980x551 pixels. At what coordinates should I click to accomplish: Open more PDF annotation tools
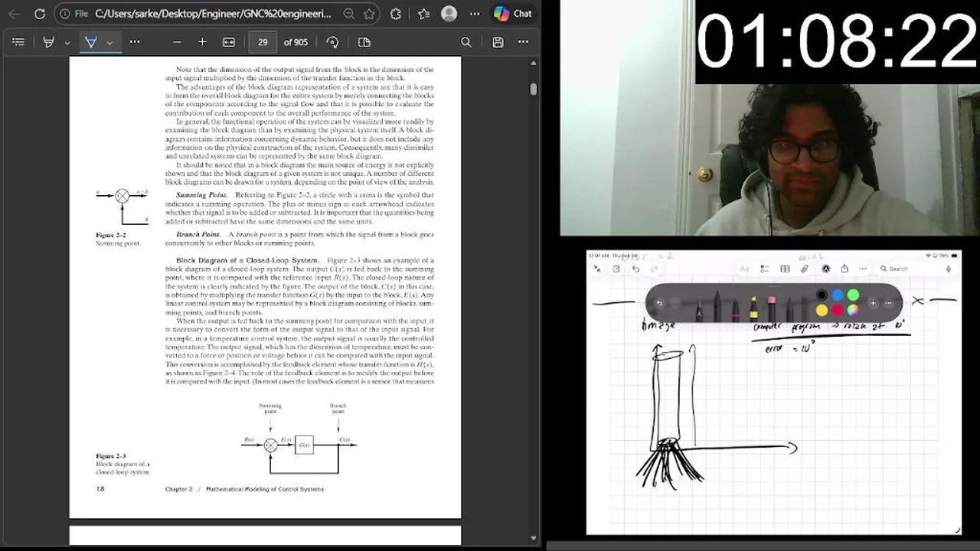(x=135, y=42)
